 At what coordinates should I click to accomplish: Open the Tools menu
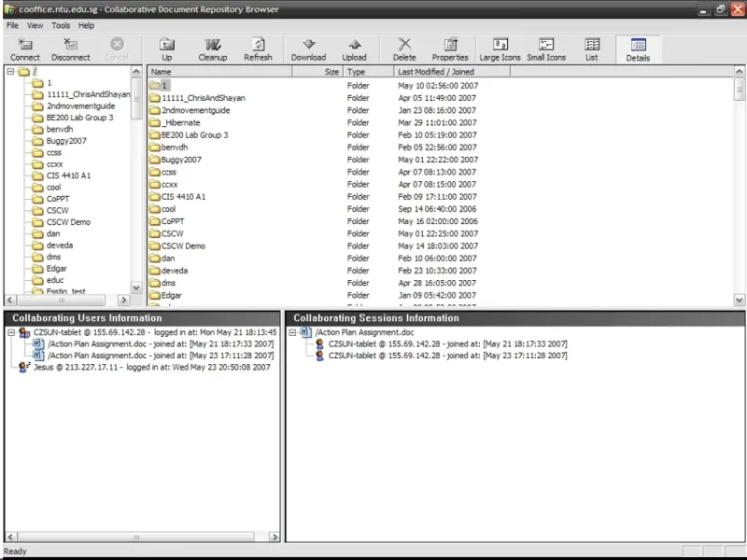(61, 26)
